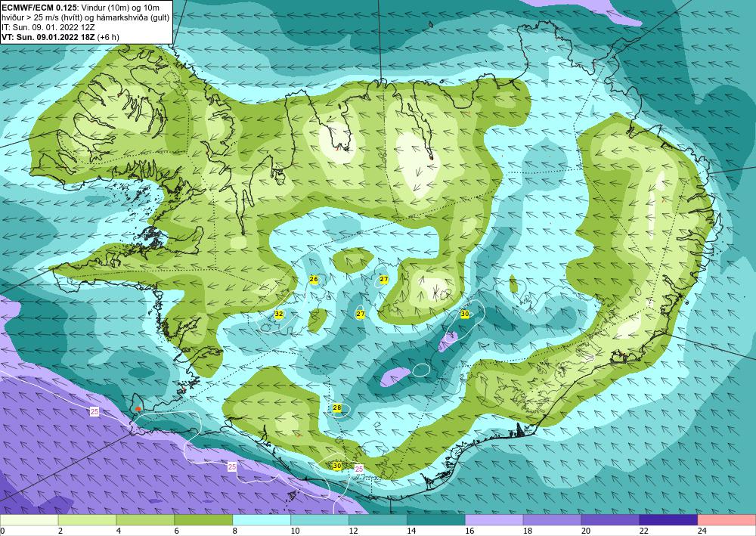Image resolution: width=756 pixels, height=536 pixels.
Task: Pick the pale yellow 0–2 m/s legend swatch
Action: point(29,520)
